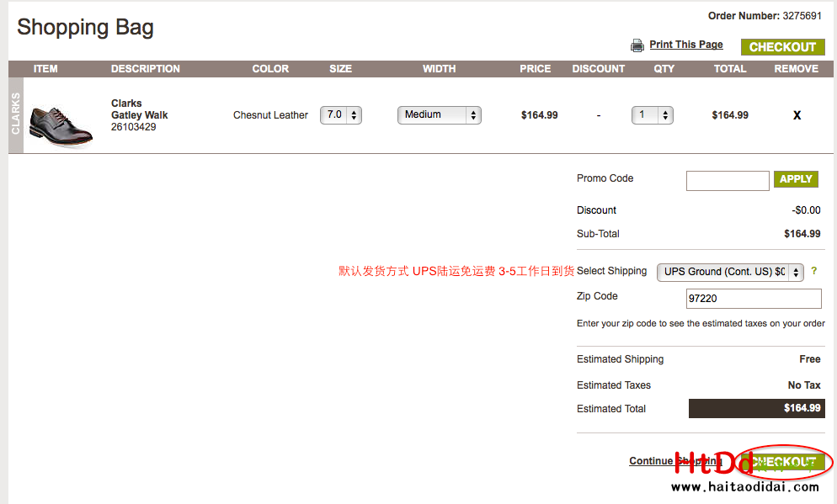Viewport: 837px width, 504px height.
Task: Open the UPS Ground shipping dropdown
Action: (730, 272)
